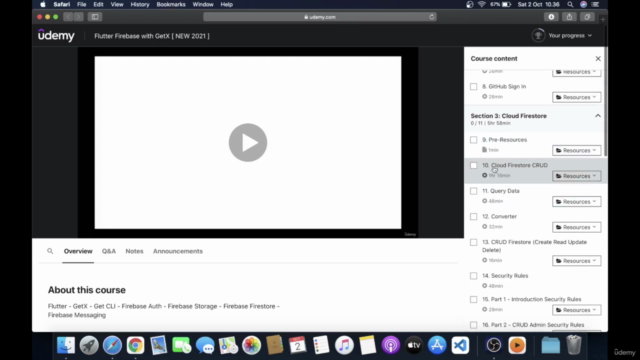Click the Flutter Firebase with GetX course title

pyautogui.click(x=152, y=36)
